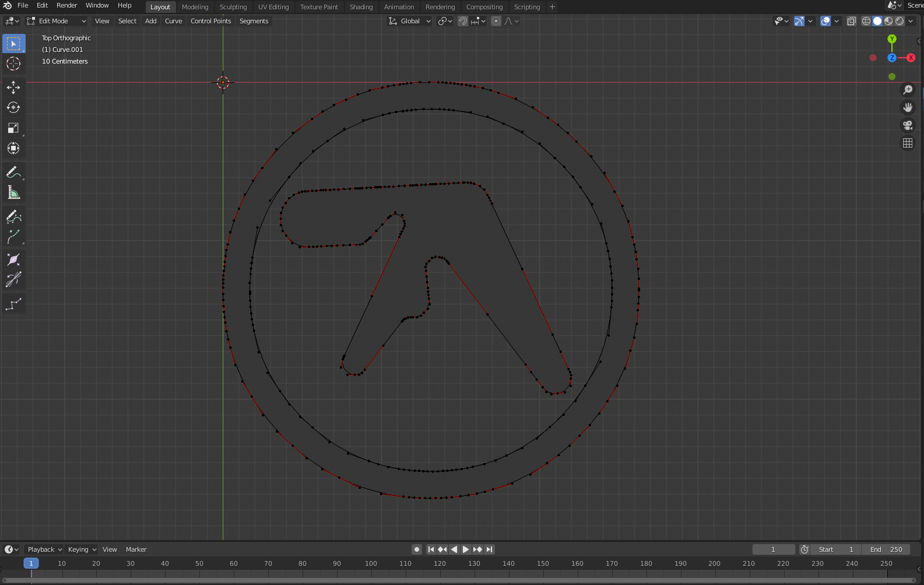Open the Segments menu in header
Screen dimensions: 924x585
(x=254, y=21)
